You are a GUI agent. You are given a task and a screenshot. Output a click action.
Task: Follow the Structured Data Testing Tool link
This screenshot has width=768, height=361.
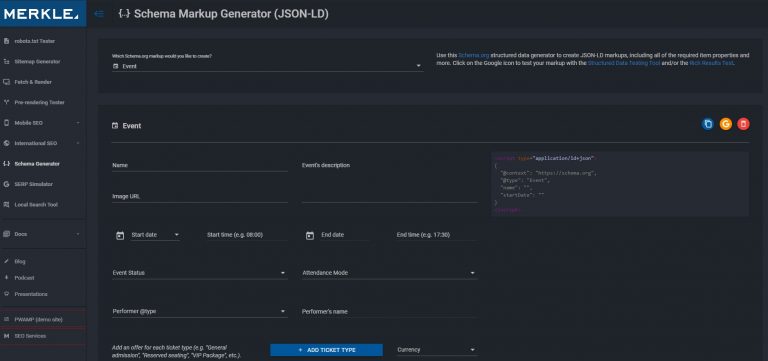[624, 63]
